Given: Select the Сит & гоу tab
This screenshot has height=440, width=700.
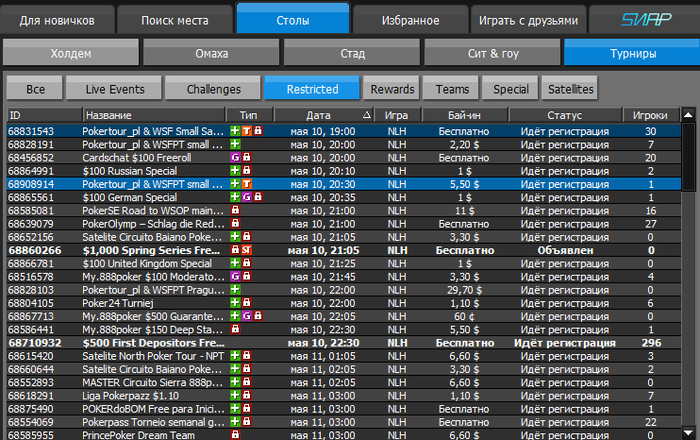Looking at the screenshot, I should pyautogui.click(x=493, y=53).
